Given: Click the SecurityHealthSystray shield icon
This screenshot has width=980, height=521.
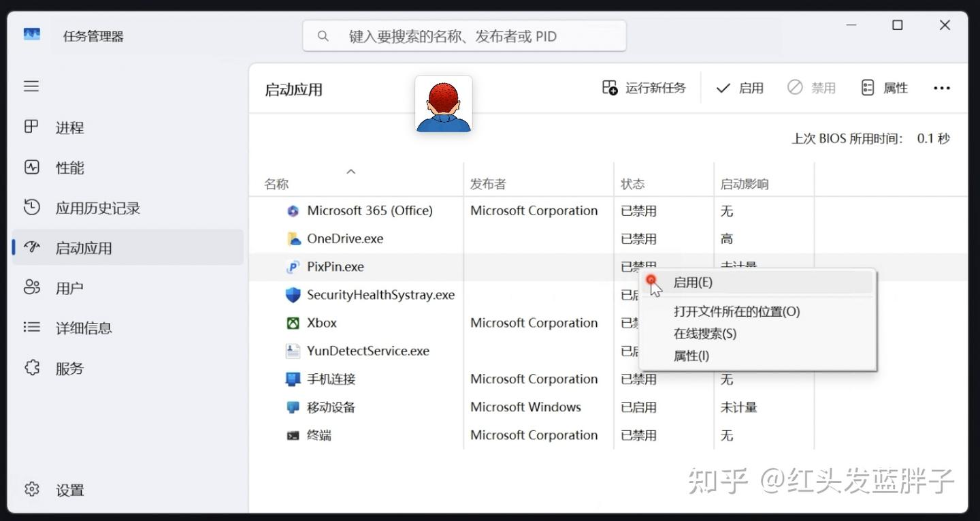Looking at the screenshot, I should point(293,295).
